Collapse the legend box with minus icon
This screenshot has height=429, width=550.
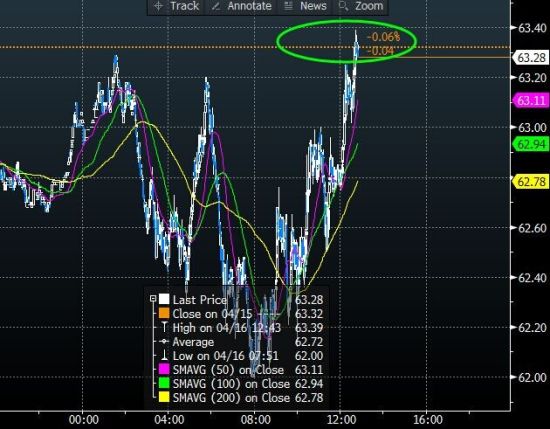pos(153,299)
